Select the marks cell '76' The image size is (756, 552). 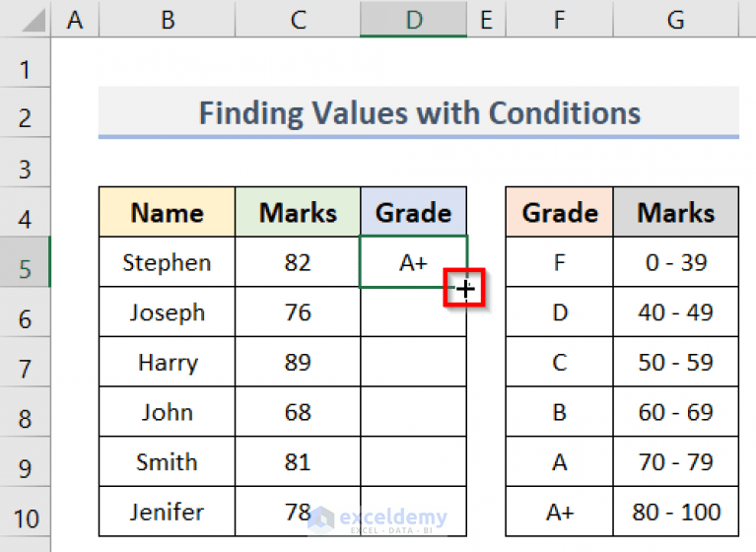click(x=298, y=312)
